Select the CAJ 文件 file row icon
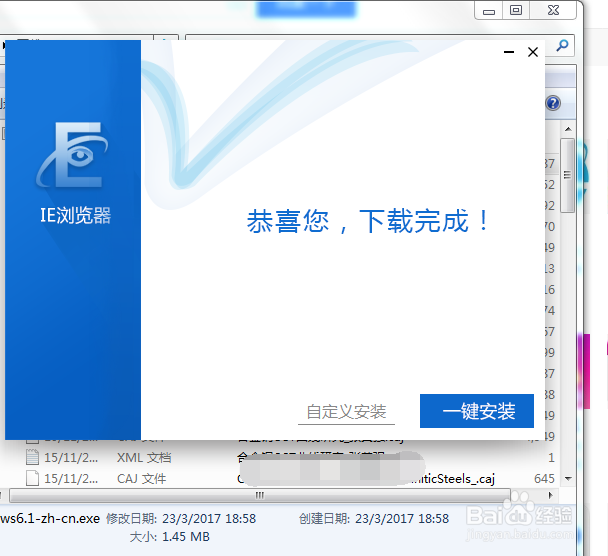 (x=33, y=478)
